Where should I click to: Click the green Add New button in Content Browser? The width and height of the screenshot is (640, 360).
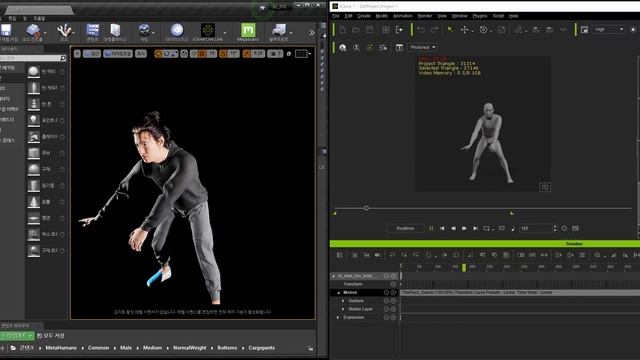[17, 336]
